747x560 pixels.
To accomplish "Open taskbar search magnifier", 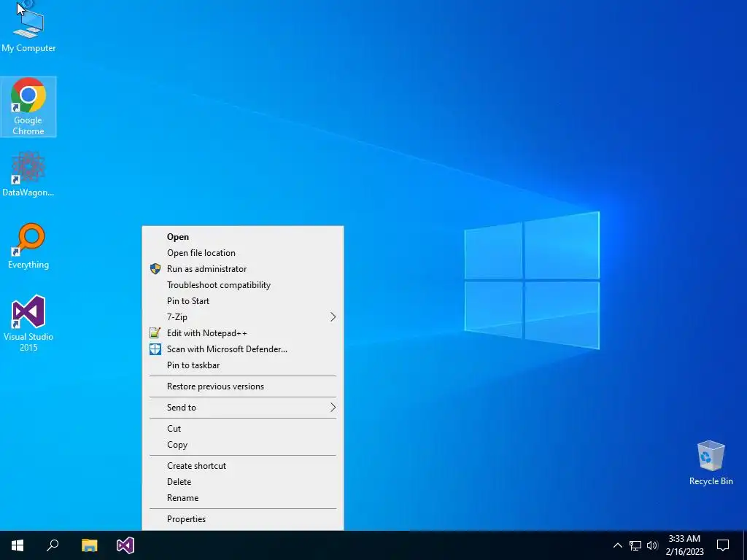I will [x=53, y=545].
